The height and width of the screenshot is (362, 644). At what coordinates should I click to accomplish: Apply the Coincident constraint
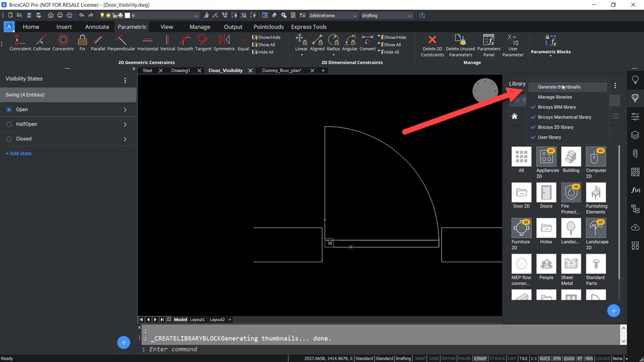pos(20,43)
